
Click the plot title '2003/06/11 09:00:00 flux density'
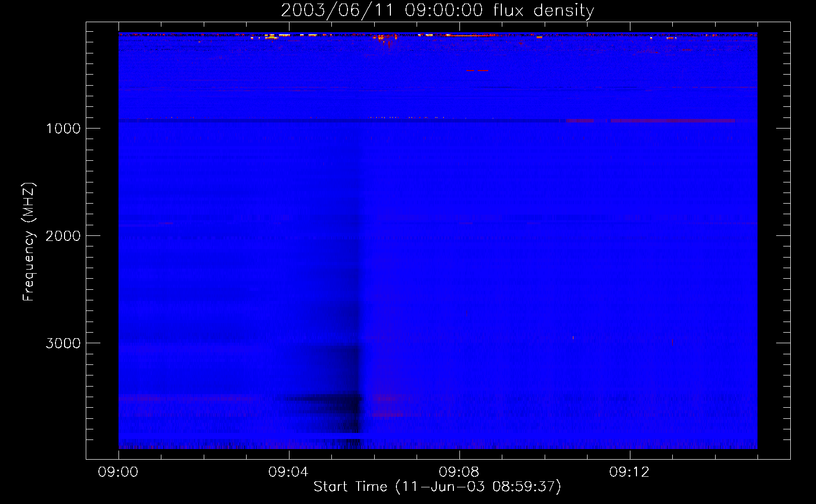[x=437, y=11]
